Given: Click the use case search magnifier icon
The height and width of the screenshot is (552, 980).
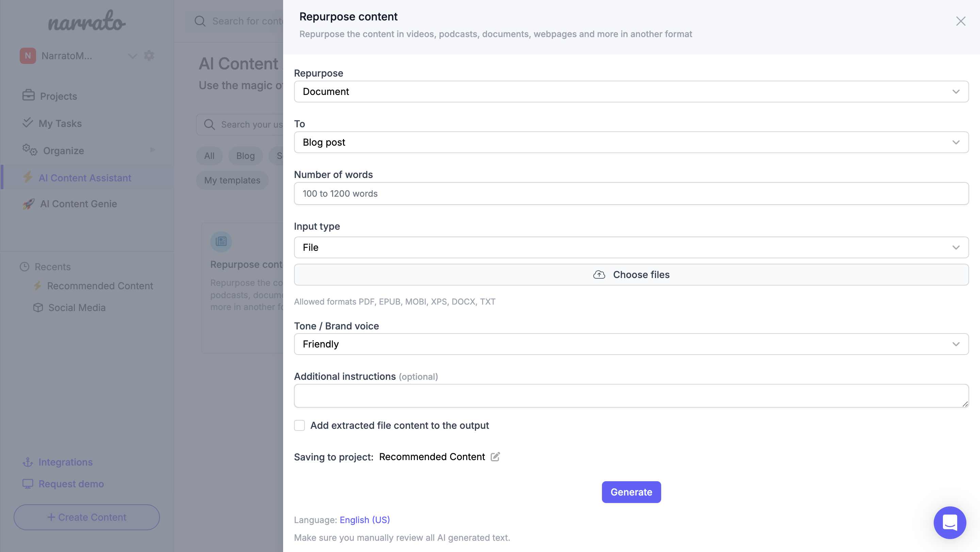Looking at the screenshot, I should click(x=209, y=125).
